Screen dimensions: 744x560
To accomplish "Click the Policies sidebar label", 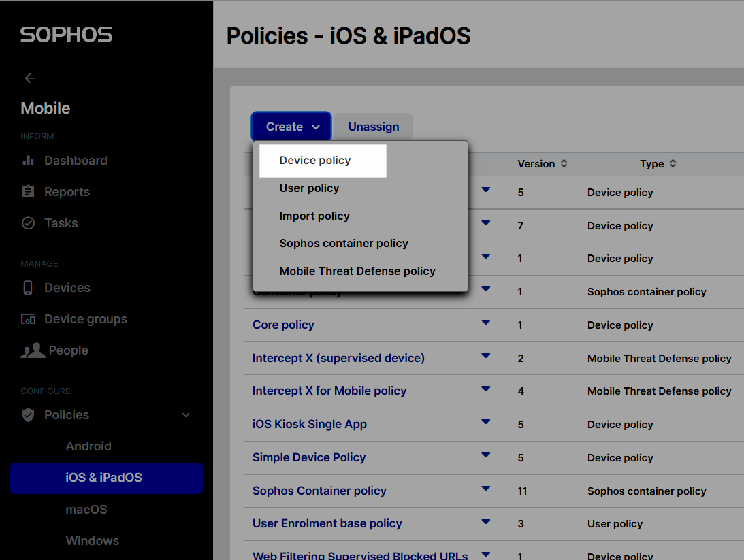I will 67,415.
